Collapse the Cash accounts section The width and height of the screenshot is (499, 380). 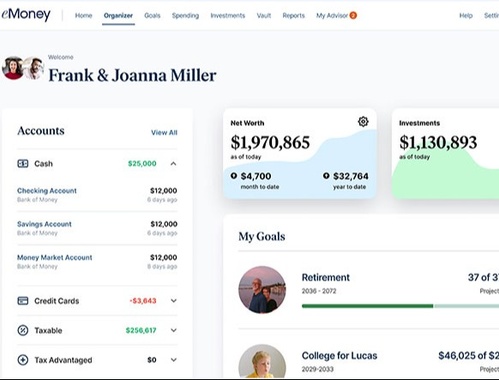173,164
